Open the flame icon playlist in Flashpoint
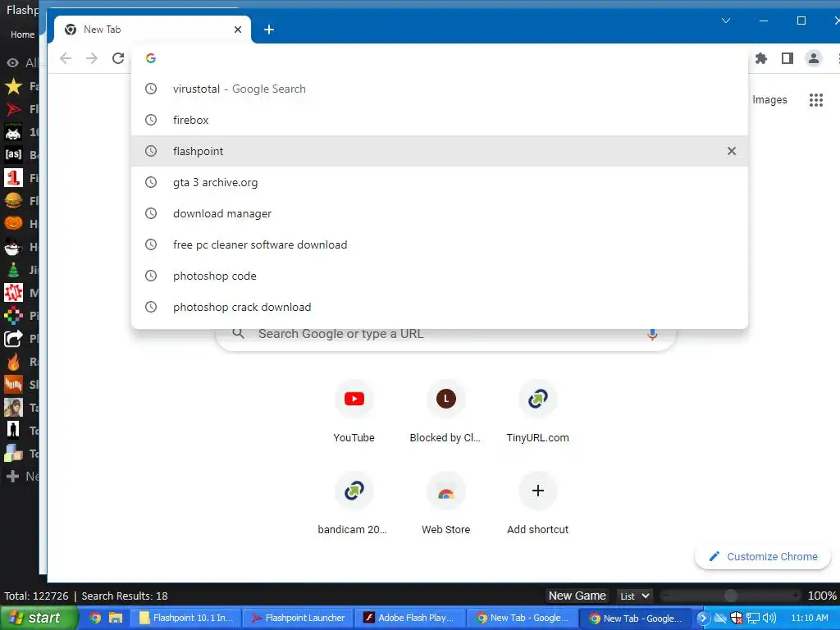840x630 pixels. (x=13, y=362)
